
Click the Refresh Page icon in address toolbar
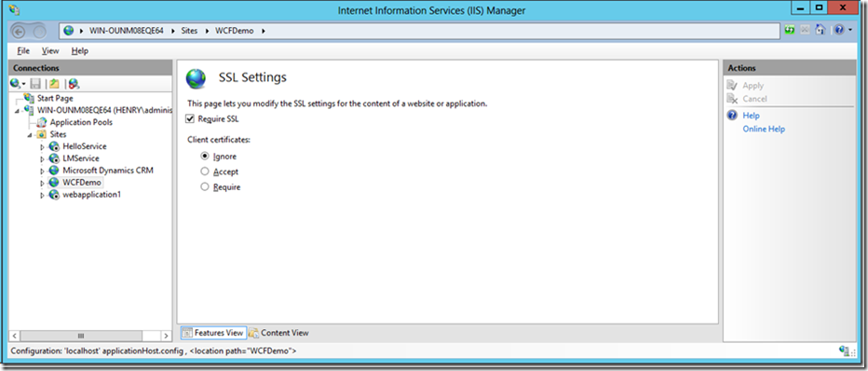click(790, 31)
